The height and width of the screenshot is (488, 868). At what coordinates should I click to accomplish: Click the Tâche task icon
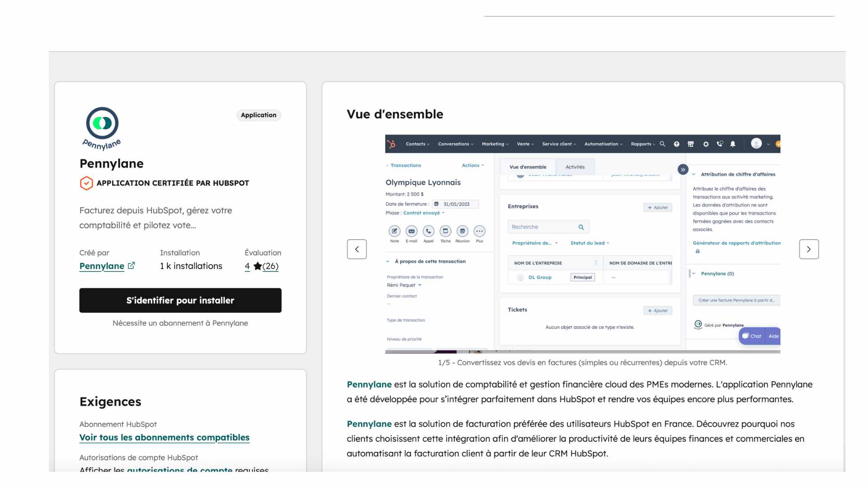[445, 231]
